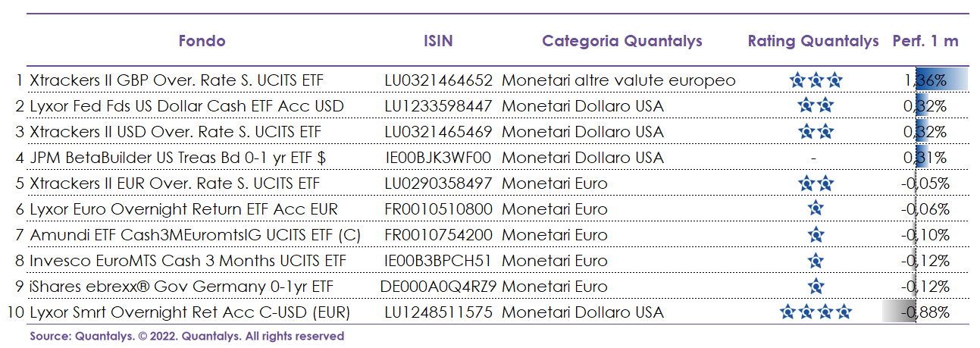Click the Fondo column header

coord(202,41)
